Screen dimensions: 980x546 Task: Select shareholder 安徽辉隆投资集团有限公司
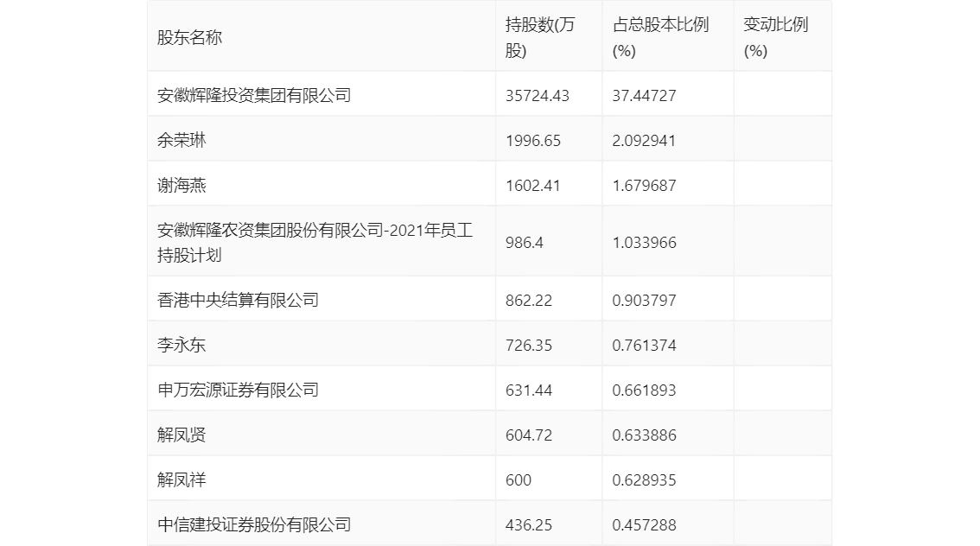tap(254, 96)
